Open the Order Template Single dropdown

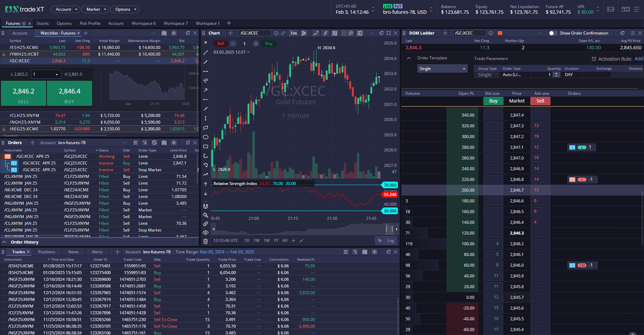[x=442, y=69]
